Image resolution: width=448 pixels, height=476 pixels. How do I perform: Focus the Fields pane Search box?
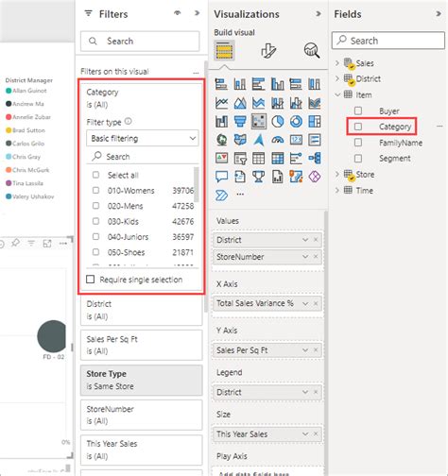click(x=388, y=41)
